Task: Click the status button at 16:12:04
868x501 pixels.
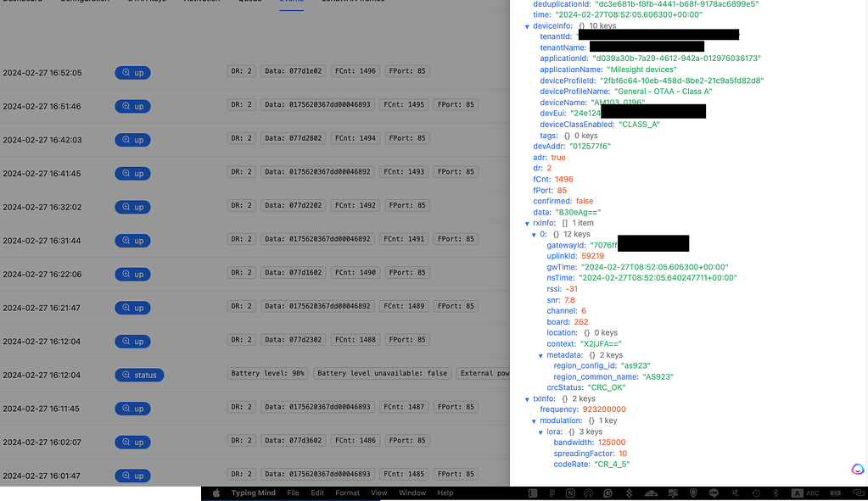Action: [x=139, y=375]
